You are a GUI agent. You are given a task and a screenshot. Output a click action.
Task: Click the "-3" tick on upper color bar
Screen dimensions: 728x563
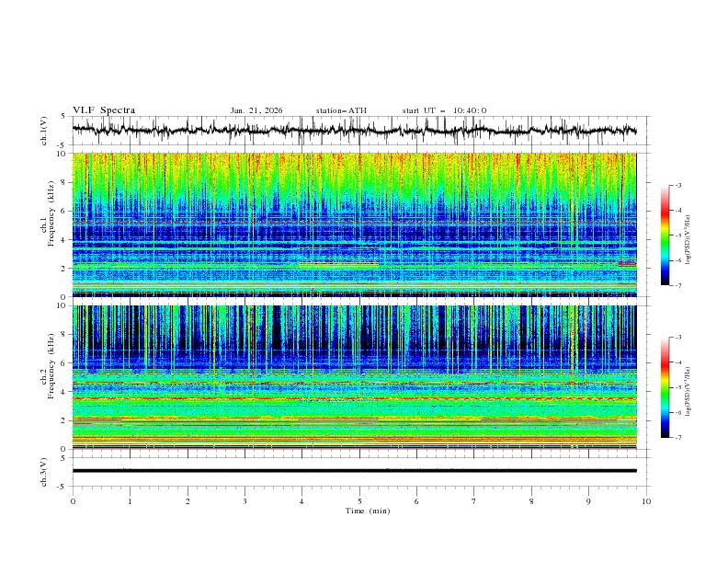tap(677, 185)
